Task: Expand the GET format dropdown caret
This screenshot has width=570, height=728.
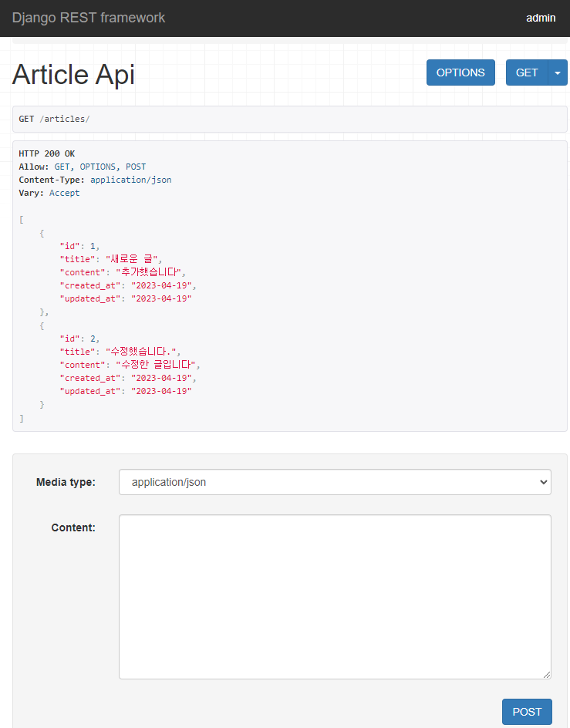Action: (x=558, y=72)
